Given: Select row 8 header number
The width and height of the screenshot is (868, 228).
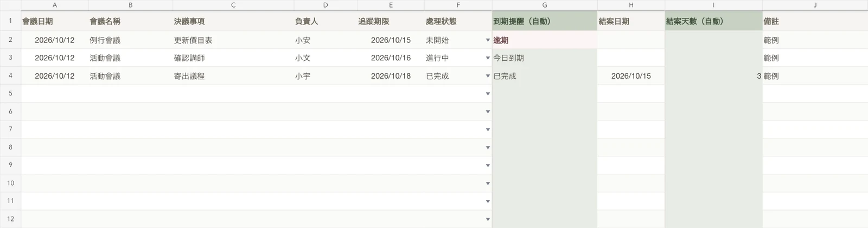Looking at the screenshot, I should (10, 148).
